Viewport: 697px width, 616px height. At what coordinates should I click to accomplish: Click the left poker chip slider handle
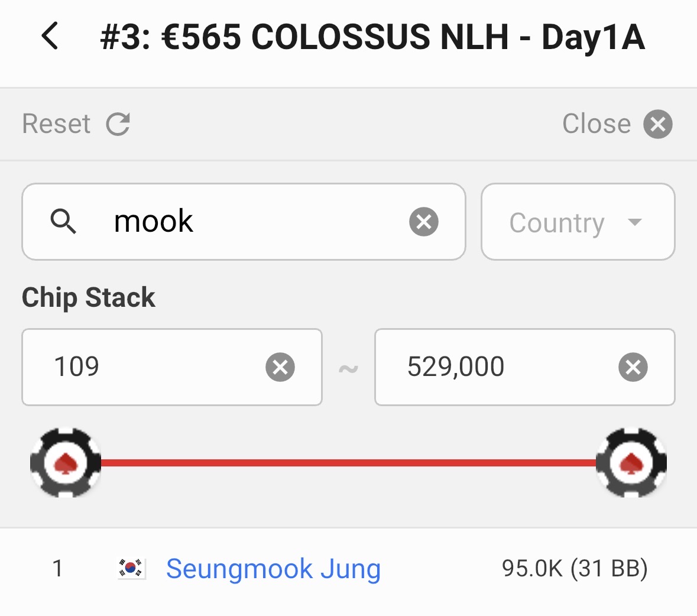coord(66,462)
